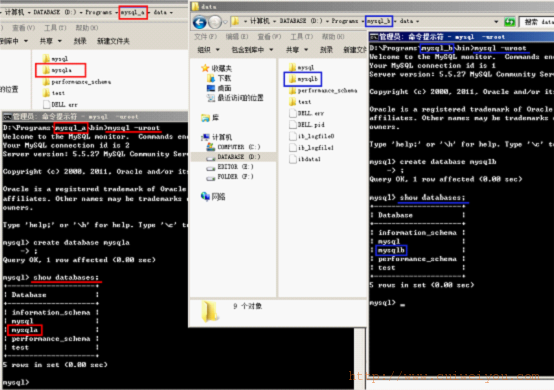This screenshot has width=554, height=390.
Task: Click mysql_b segment in address bar
Action: click(378, 21)
